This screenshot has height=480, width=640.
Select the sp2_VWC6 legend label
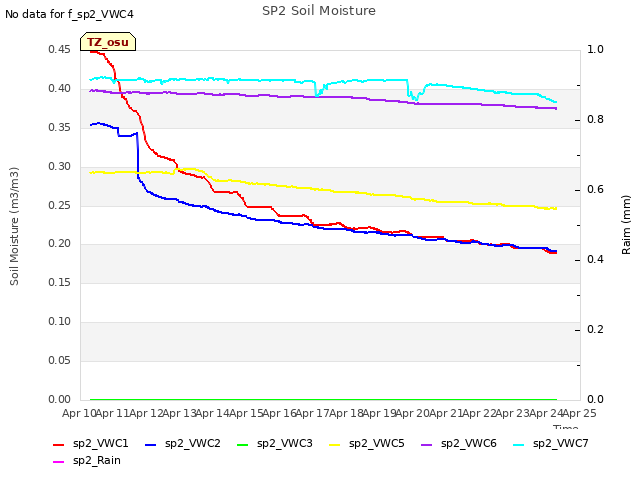[469, 444]
